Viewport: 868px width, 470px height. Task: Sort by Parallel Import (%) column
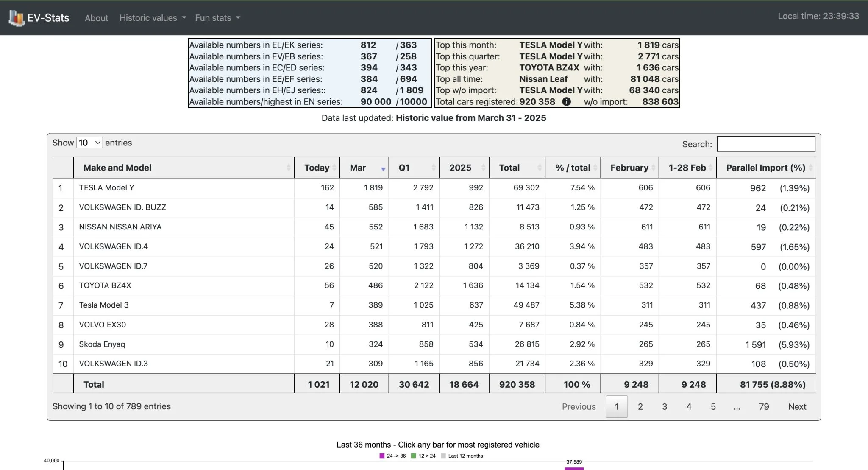(x=765, y=168)
